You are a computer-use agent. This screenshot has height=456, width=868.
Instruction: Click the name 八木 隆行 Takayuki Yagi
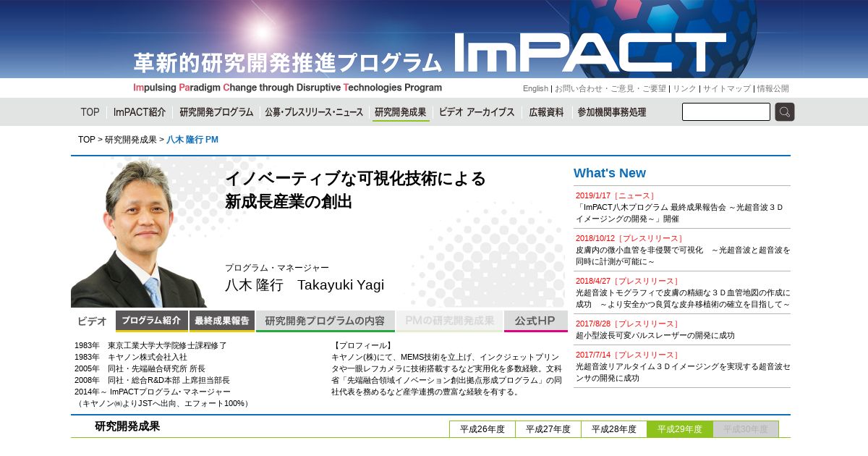pyautogui.click(x=305, y=285)
